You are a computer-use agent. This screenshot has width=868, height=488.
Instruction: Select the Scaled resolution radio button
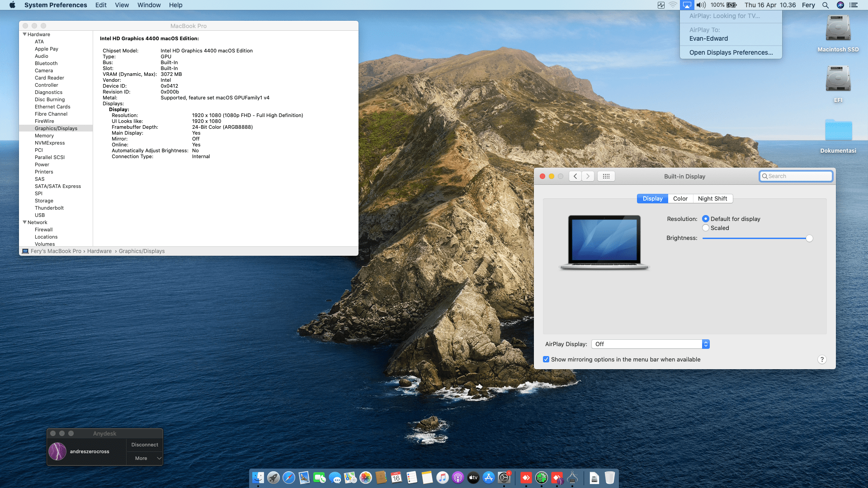click(706, 228)
